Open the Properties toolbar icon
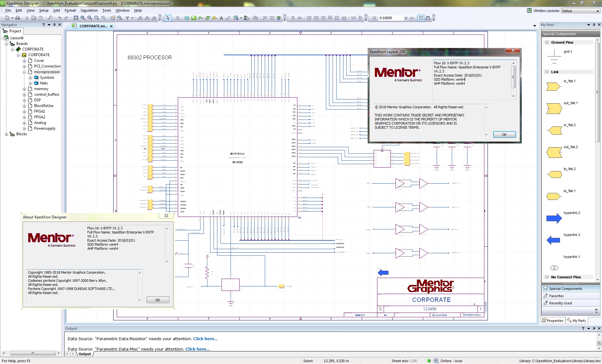Image resolution: width=602 pixels, height=364 pixels. pos(113,18)
